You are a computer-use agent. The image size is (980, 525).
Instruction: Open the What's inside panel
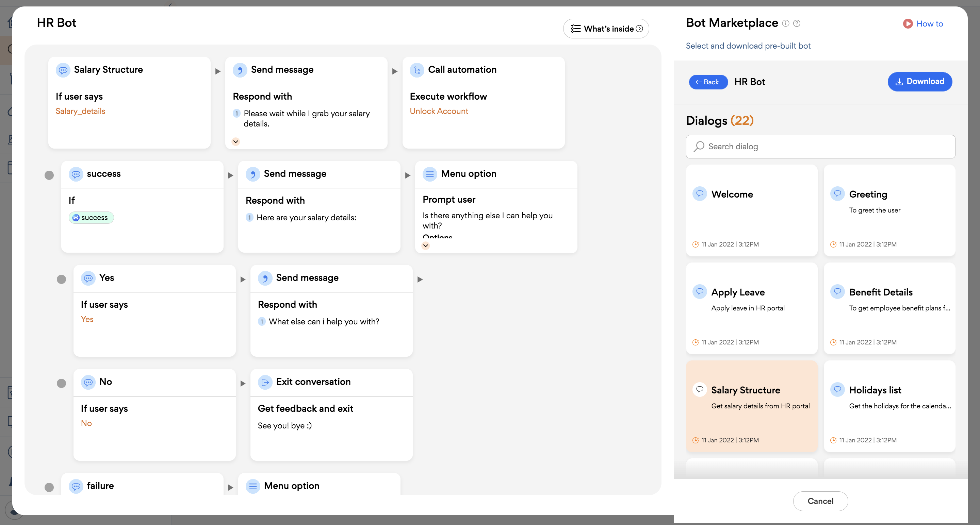[x=606, y=29]
